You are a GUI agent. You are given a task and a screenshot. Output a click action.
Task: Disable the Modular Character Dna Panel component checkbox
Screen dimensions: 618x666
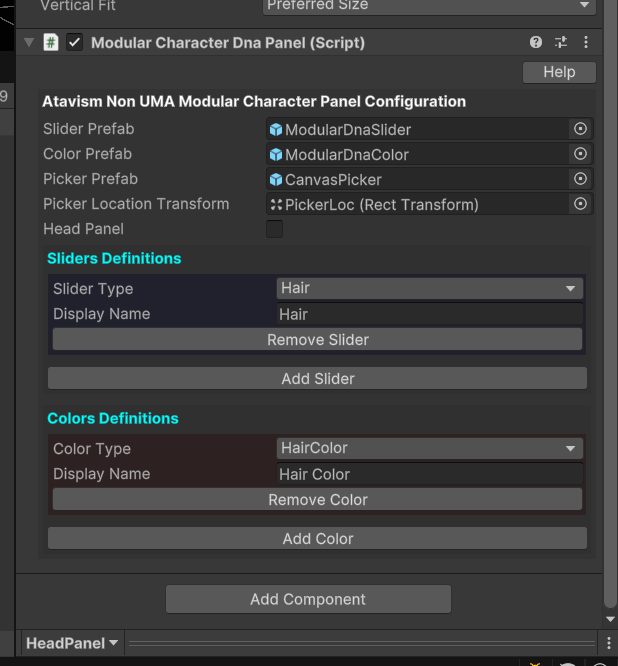[x=74, y=43]
